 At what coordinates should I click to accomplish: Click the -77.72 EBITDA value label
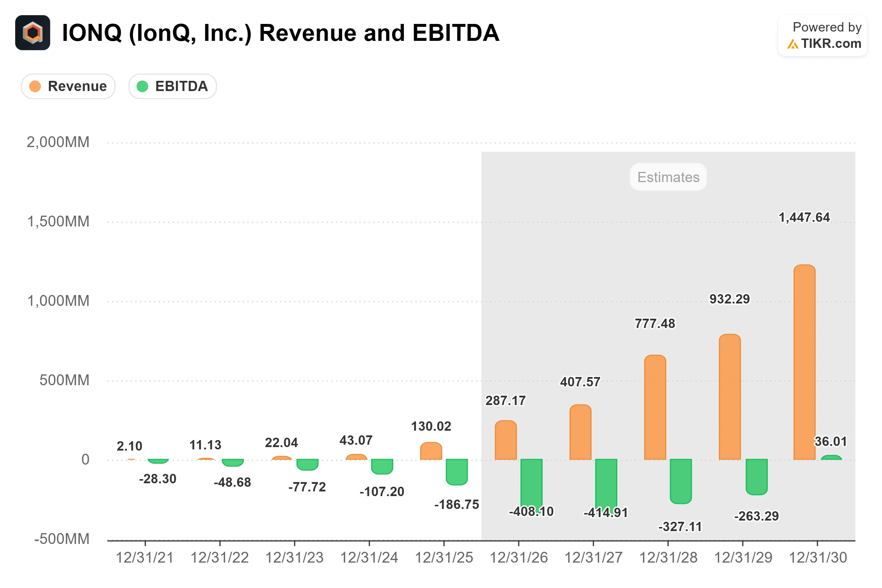307,487
